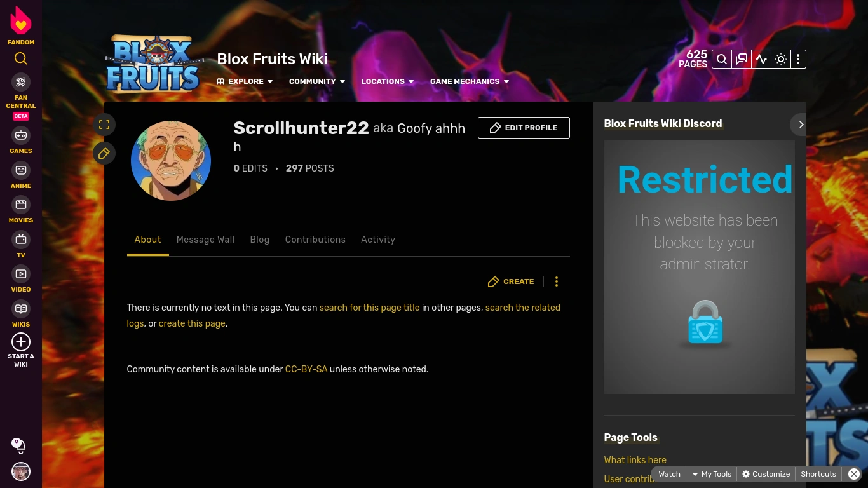
Task: Open more options kebab next to Create
Action: (557, 281)
